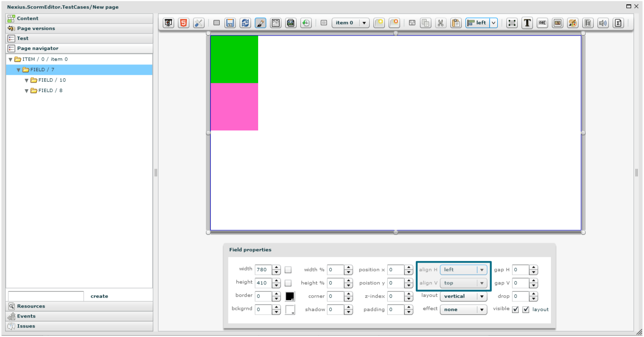Switch to the Page versions panel
644x337 pixels.
(36, 28)
